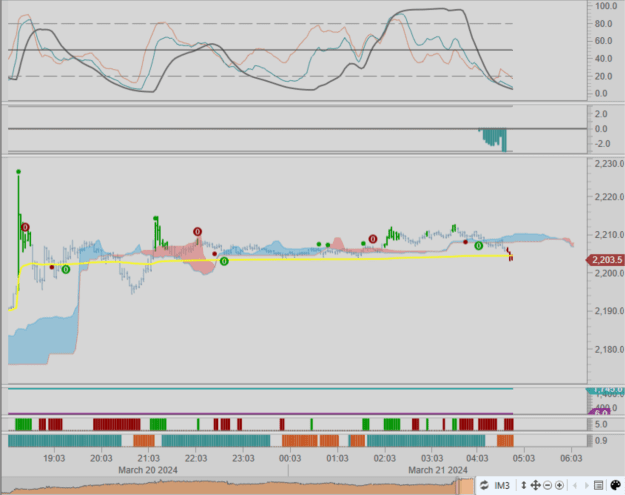This screenshot has width=625, height=495.
Task: Zoom in with the plus circle icon
Action: click(x=559, y=485)
